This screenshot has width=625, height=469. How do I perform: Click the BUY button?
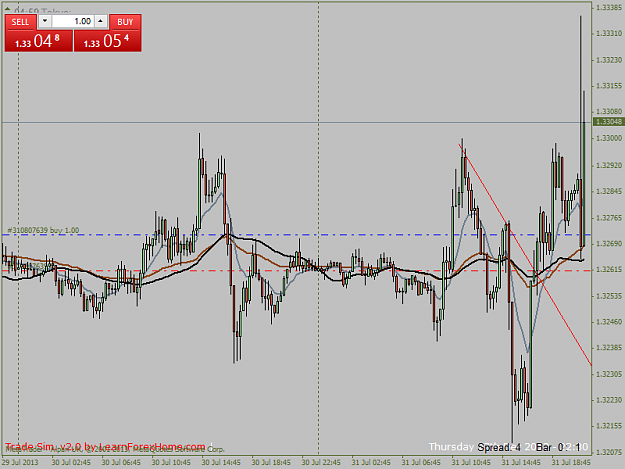pyautogui.click(x=125, y=22)
